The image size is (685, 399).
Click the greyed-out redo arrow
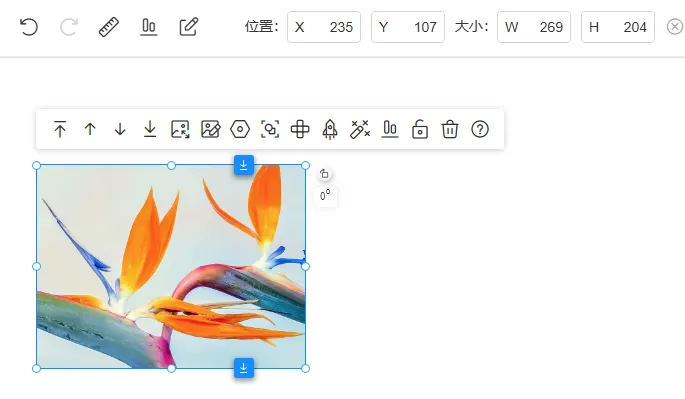coord(69,27)
